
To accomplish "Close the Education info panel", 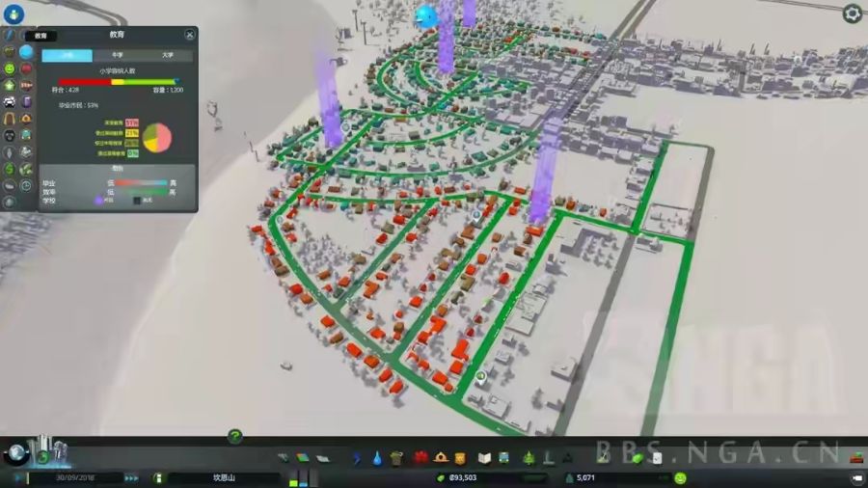I will point(190,35).
